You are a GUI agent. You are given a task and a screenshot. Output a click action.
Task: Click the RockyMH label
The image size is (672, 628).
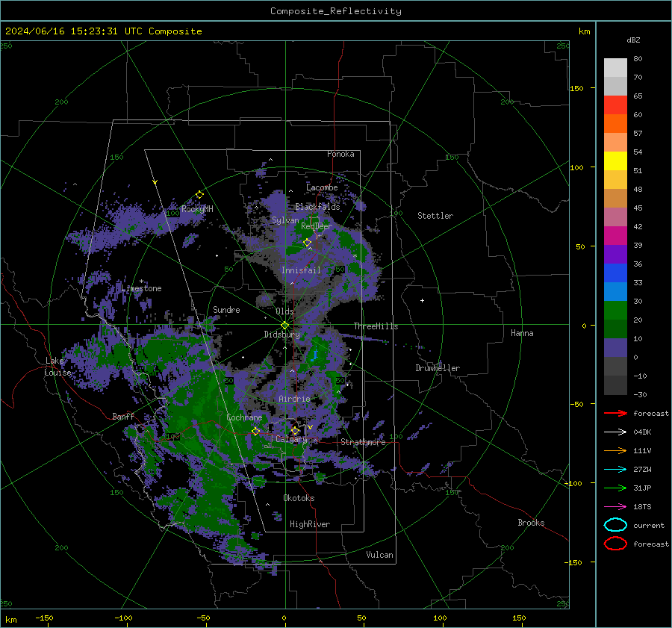click(x=197, y=209)
